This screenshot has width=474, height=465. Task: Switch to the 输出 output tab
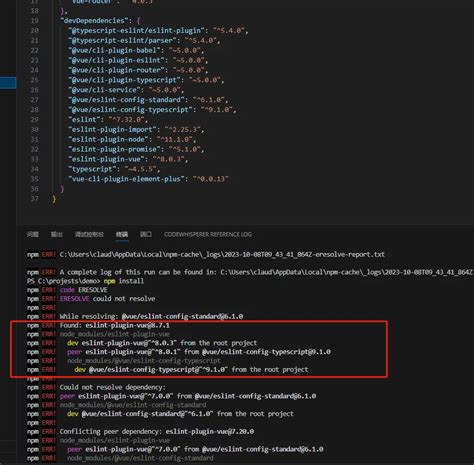tap(57, 234)
